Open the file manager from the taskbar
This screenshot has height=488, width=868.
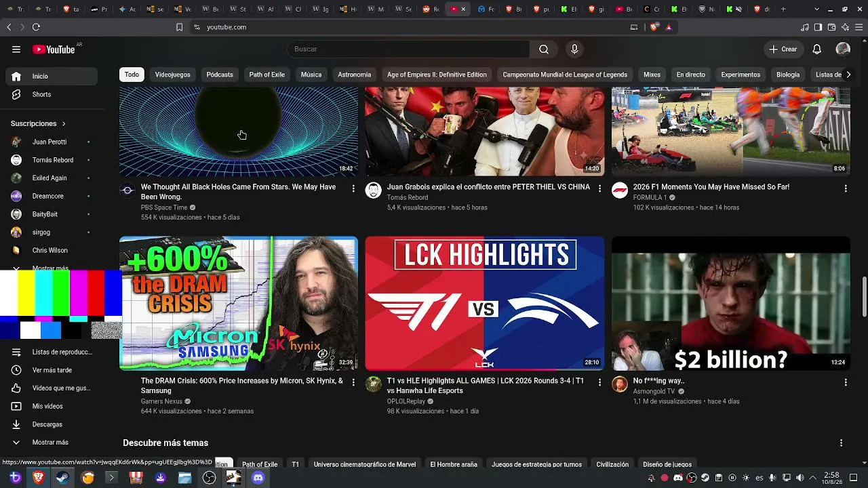(184, 478)
